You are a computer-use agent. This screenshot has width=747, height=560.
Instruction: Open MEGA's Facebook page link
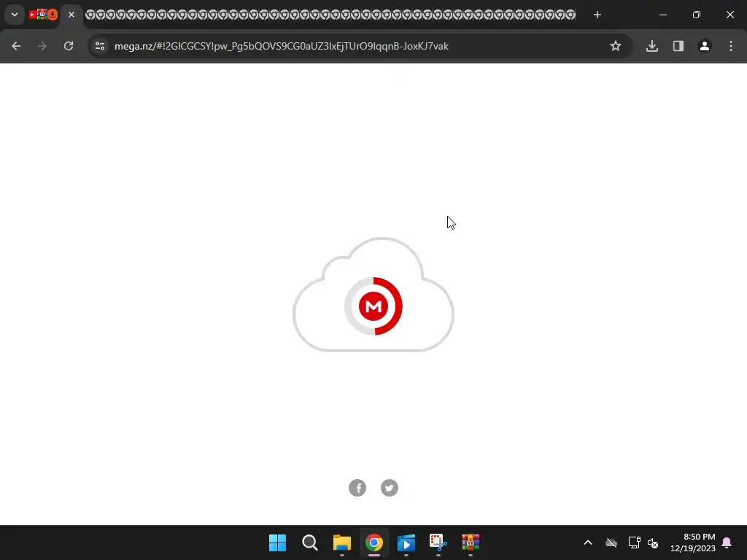coord(357,488)
